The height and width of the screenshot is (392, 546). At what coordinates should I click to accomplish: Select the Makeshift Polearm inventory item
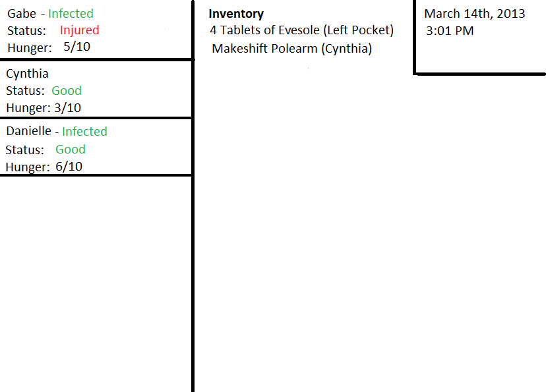point(291,49)
